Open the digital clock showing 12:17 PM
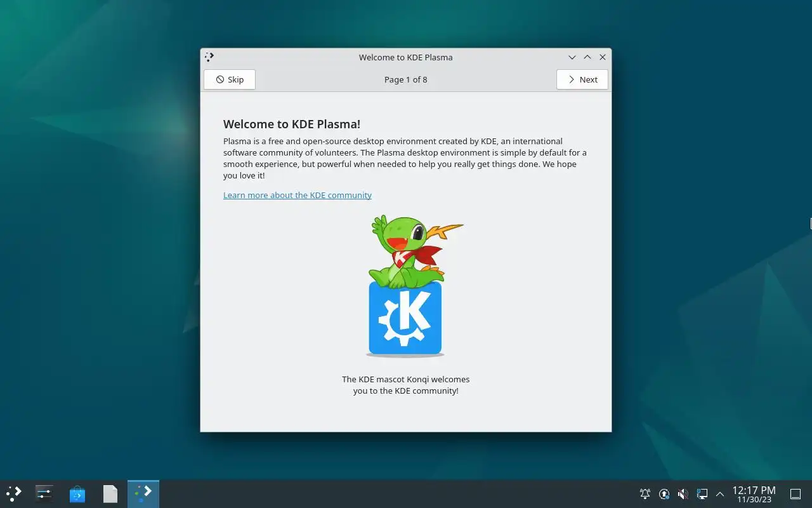The image size is (812, 508). 754,494
